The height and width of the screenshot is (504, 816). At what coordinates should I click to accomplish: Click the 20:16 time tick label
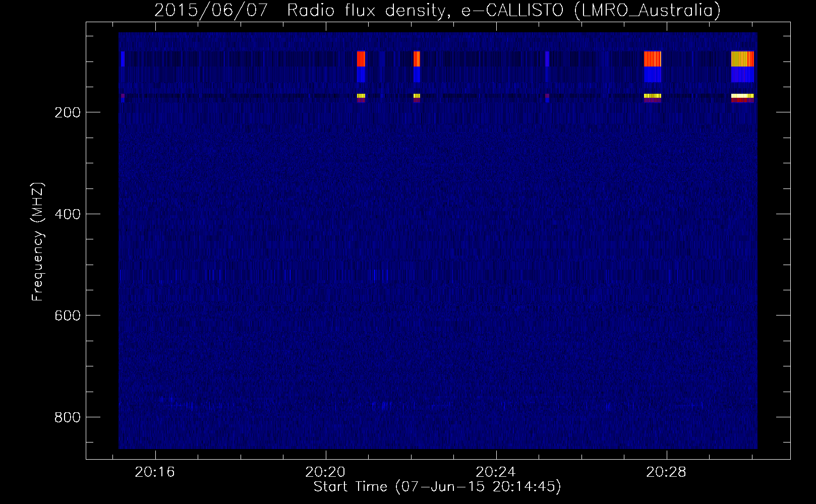(155, 472)
